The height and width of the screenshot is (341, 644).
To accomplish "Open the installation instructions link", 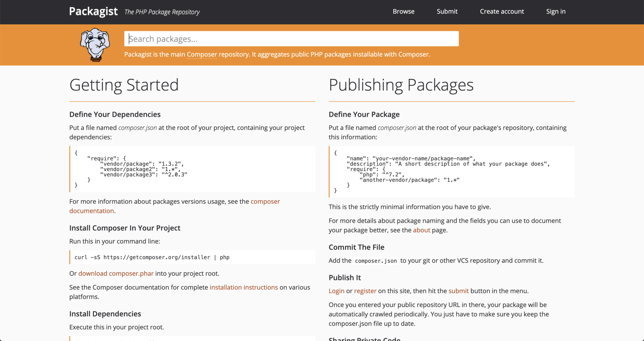I will [243, 287].
